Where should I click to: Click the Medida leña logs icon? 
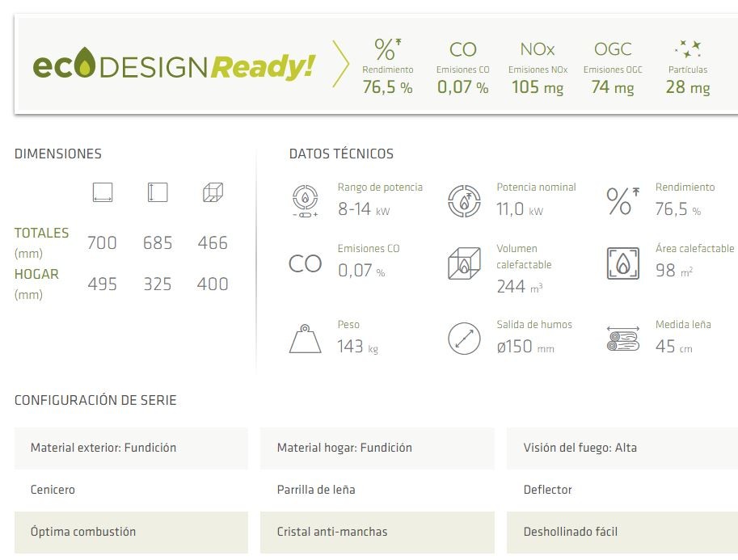coord(623,339)
